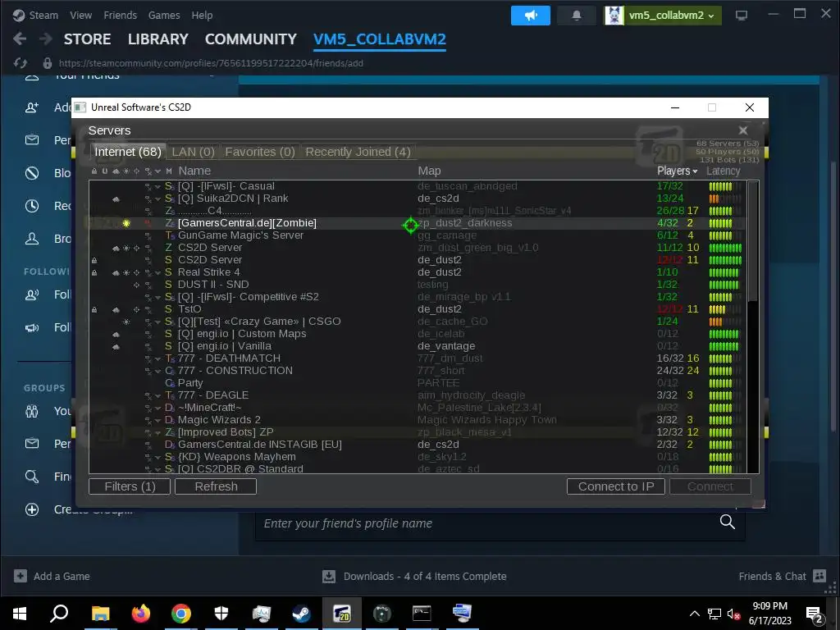840x630 pixels.
Task: Click the crosshair icon on the DUST II - SND row
Action: 137,285
